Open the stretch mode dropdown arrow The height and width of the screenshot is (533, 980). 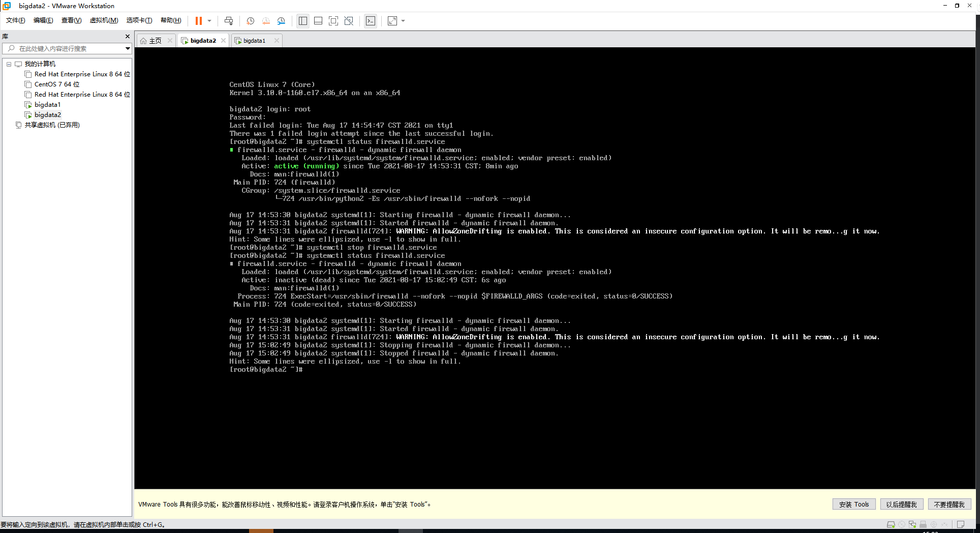pos(403,21)
